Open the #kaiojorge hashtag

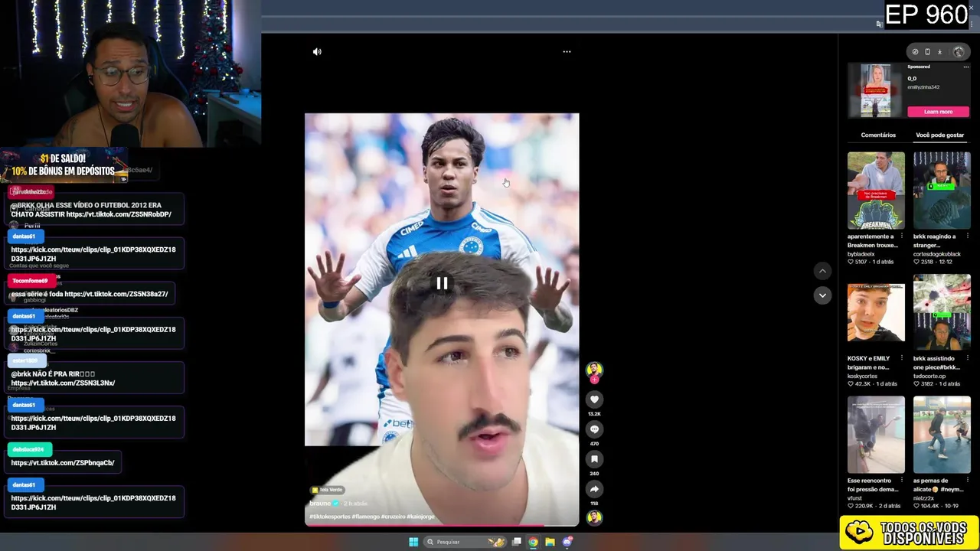421,517
